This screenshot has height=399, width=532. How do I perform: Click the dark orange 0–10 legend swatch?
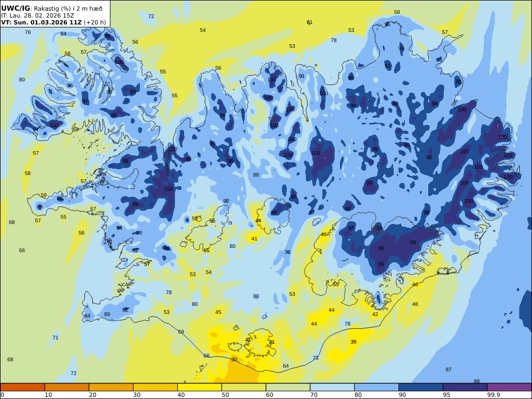[x=22, y=387]
